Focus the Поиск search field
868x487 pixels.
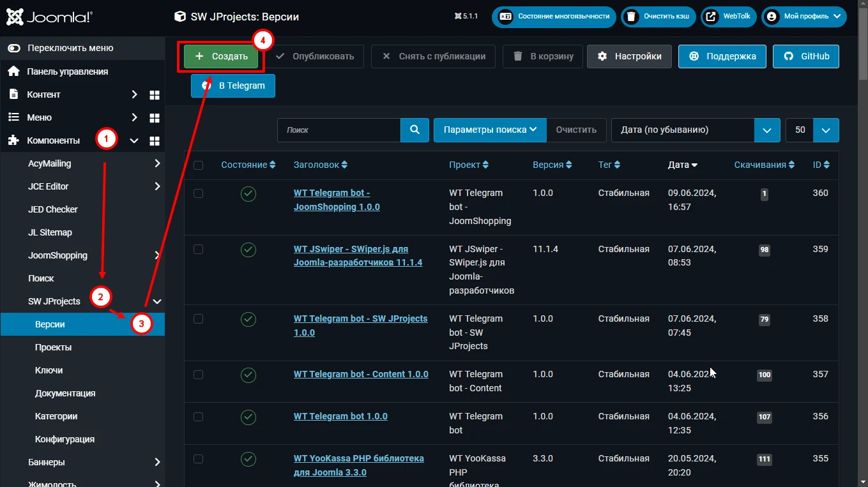point(339,130)
